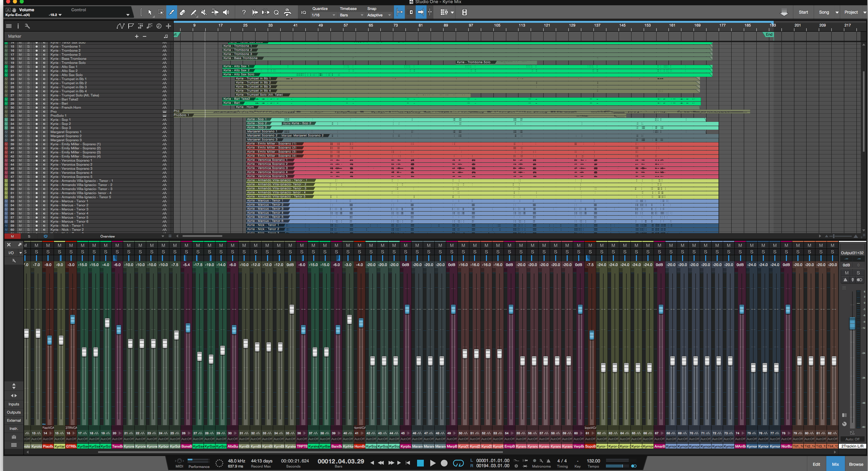The height and width of the screenshot is (471, 868).
Task: Click the musical note icon in the Marker lane
Action: [x=166, y=36]
